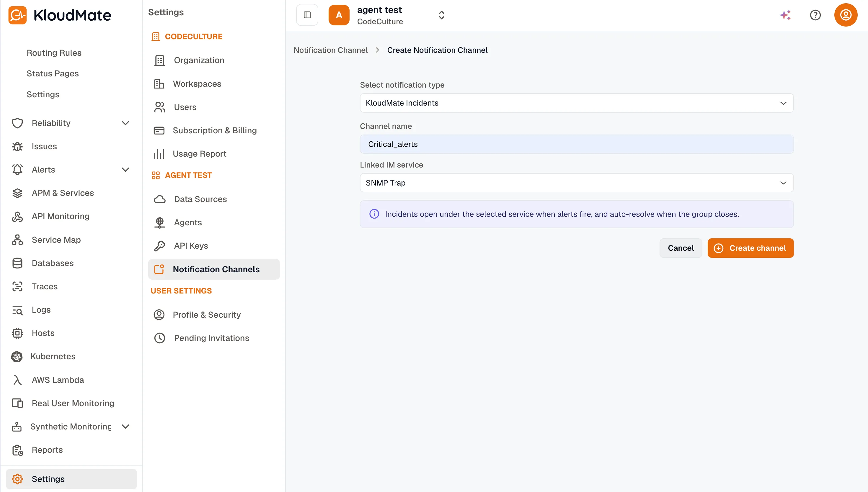Click the Kubernetes wheel icon
The width and height of the screenshot is (868, 492).
pos(17,357)
